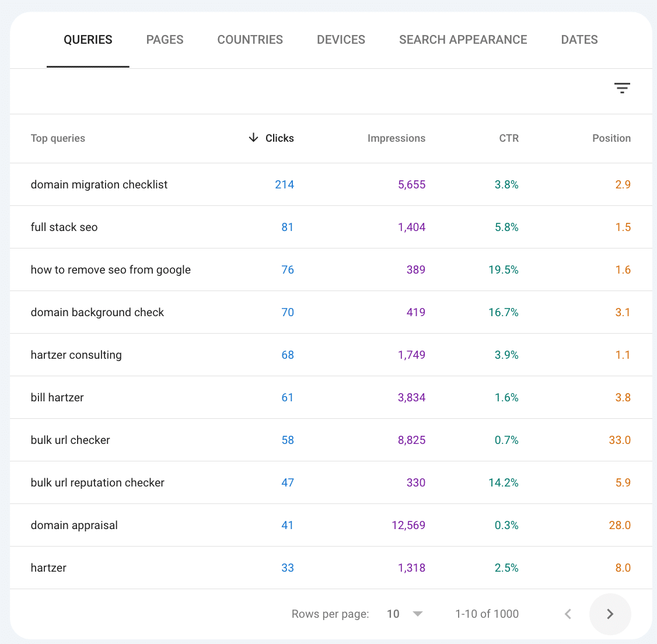Open the SEARCH APPEARANCE tab
Screen dimensions: 657x644
tap(463, 40)
